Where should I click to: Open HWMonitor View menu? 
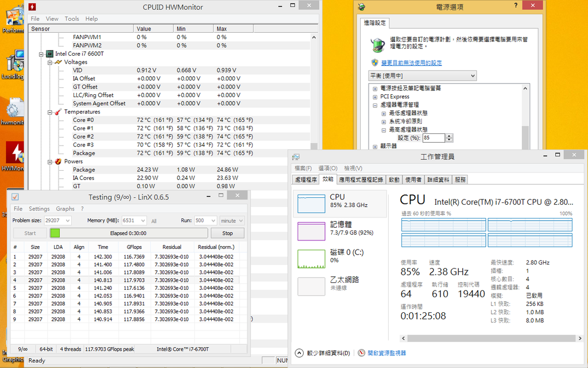[x=52, y=18]
